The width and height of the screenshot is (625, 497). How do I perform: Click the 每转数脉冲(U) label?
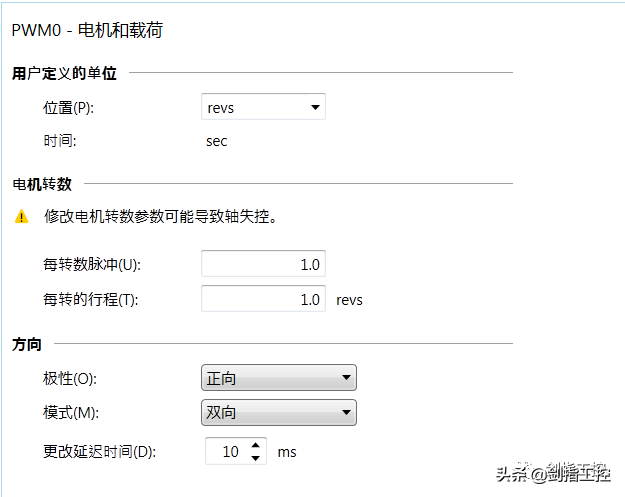coord(89,265)
